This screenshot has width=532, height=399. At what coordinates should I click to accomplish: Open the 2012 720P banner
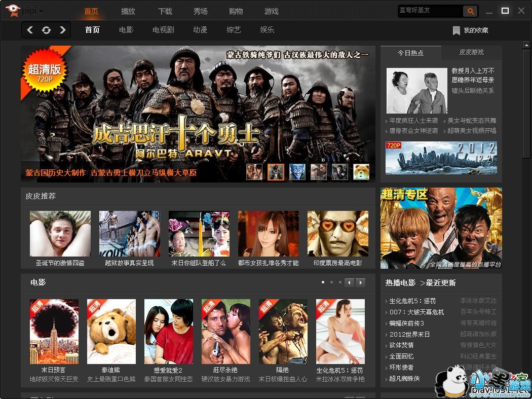(441, 158)
